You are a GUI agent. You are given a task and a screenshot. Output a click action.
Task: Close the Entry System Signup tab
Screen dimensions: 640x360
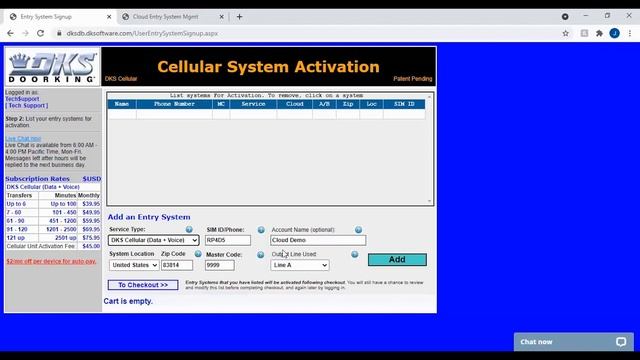click(x=109, y=17)
